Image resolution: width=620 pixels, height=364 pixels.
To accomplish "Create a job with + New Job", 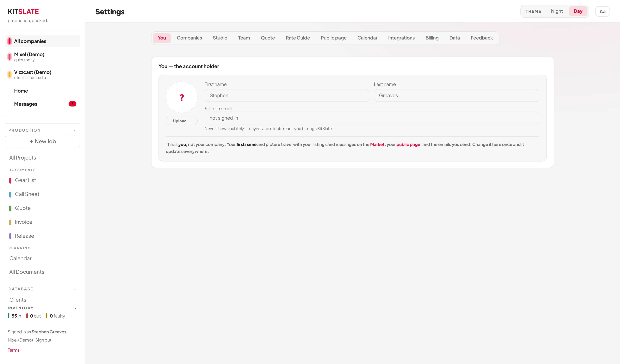I will 43,141.
